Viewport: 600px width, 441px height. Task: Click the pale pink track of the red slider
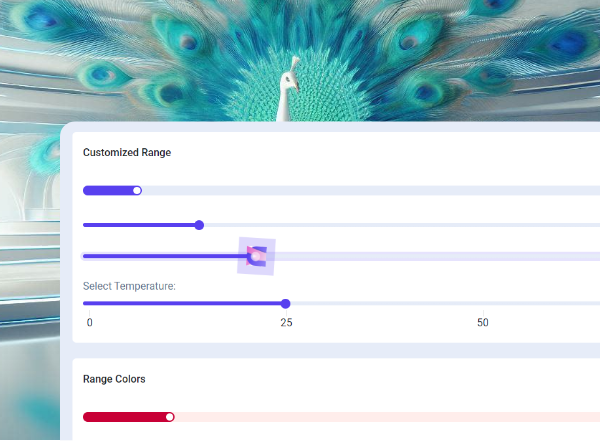(380, 417)
